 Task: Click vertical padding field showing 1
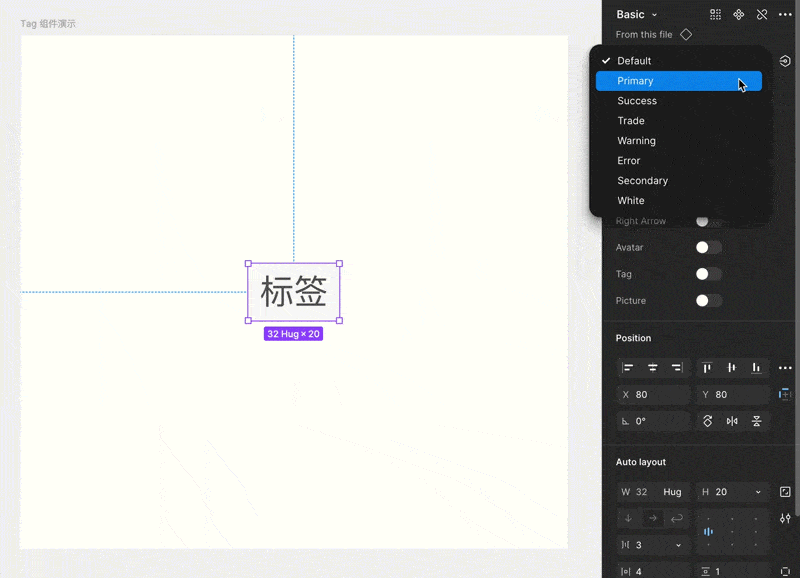[x=733, y=571]
